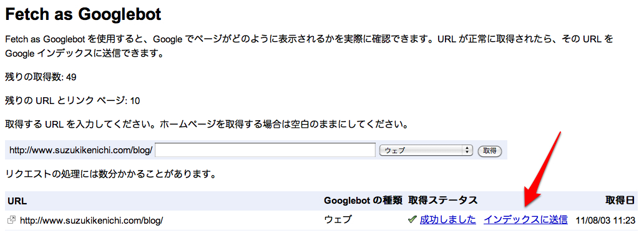Click the external-link icon beside the blog URL
The image size is (644, 233).
11,220
